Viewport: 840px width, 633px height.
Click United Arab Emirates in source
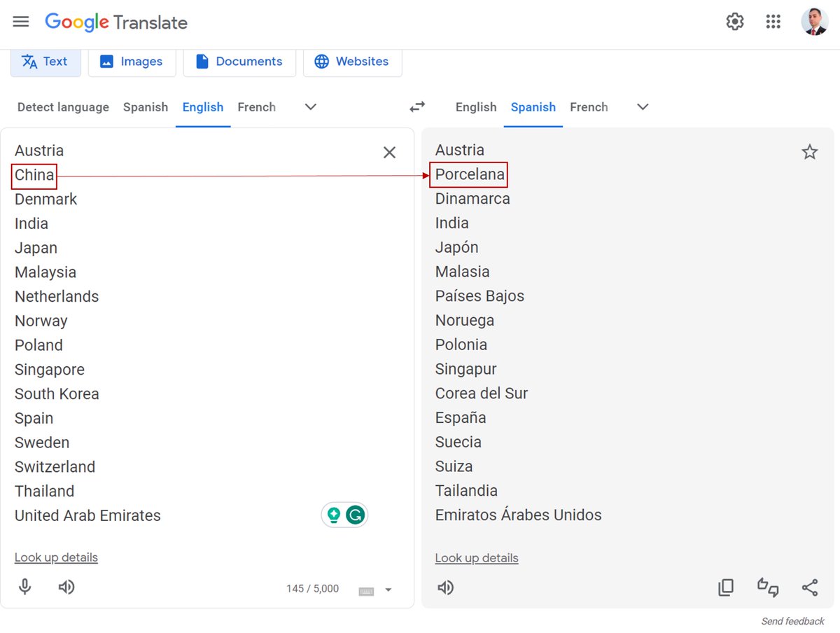(87, 515)
